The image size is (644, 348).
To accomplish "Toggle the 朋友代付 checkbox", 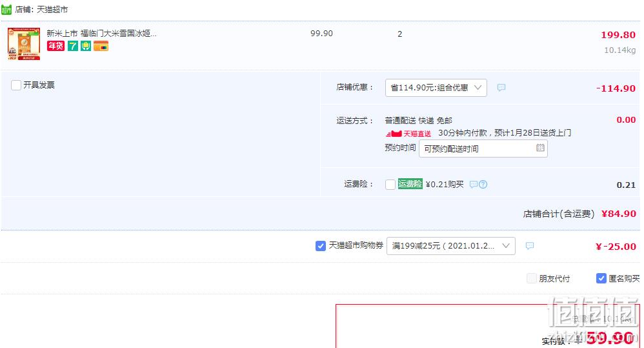I will (x=532, y=278).
